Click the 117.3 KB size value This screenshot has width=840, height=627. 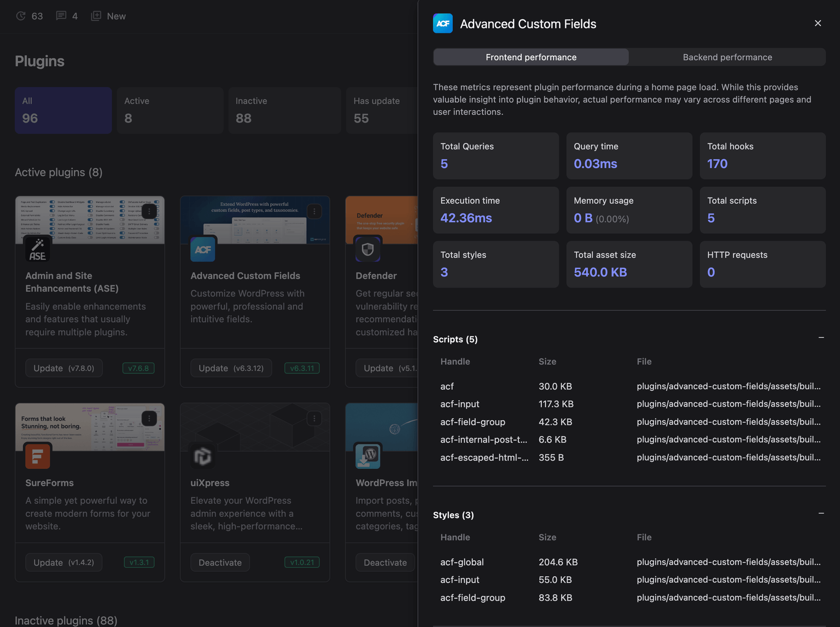click(x=556, y=404)
